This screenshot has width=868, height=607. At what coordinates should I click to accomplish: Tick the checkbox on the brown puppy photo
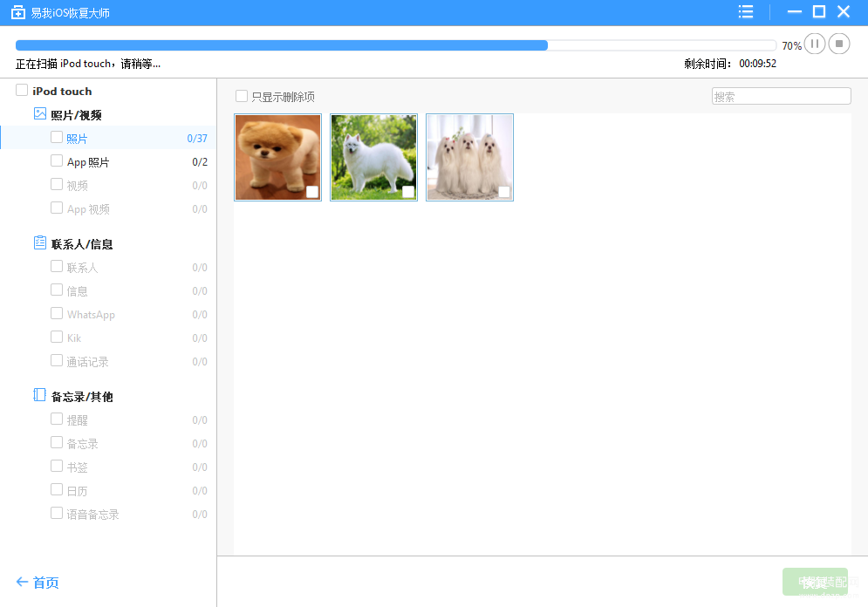[312, 192]
